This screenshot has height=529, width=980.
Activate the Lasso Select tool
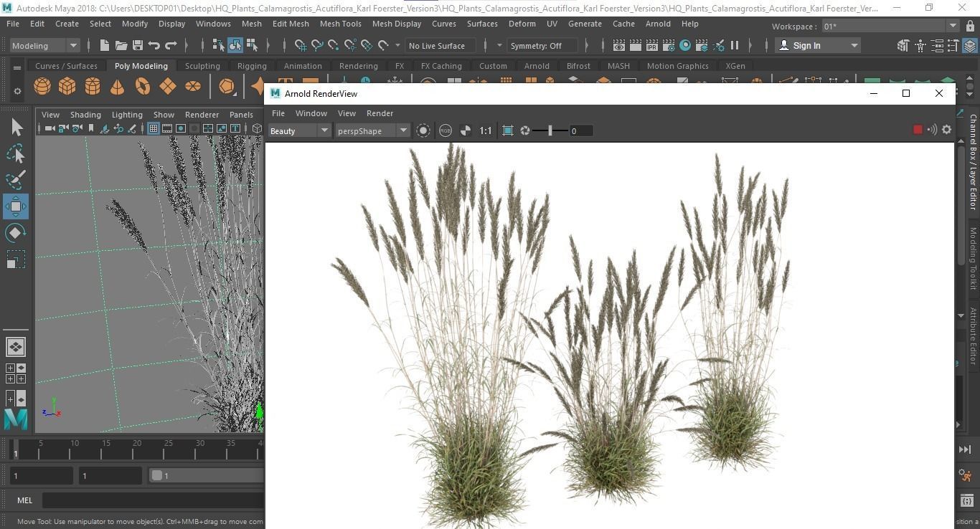coord(16,153)
